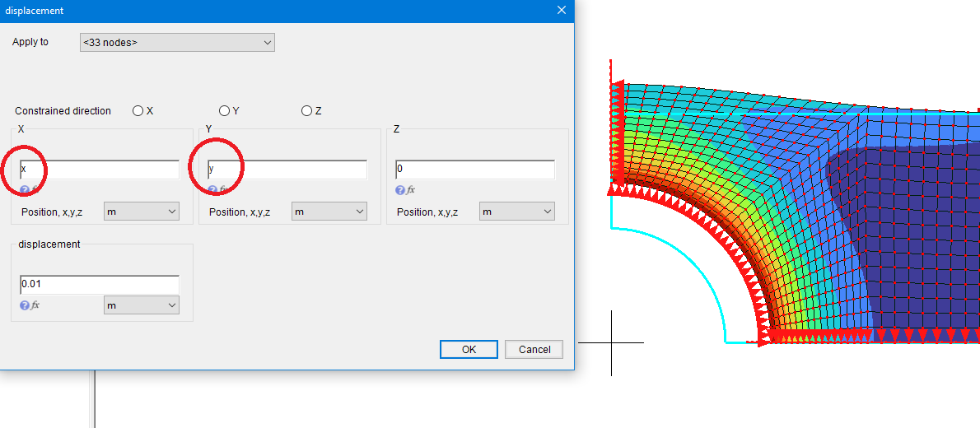Click the displacement value field showing 0.01
This screenshot has height=428, width=980.
point(99,285)
